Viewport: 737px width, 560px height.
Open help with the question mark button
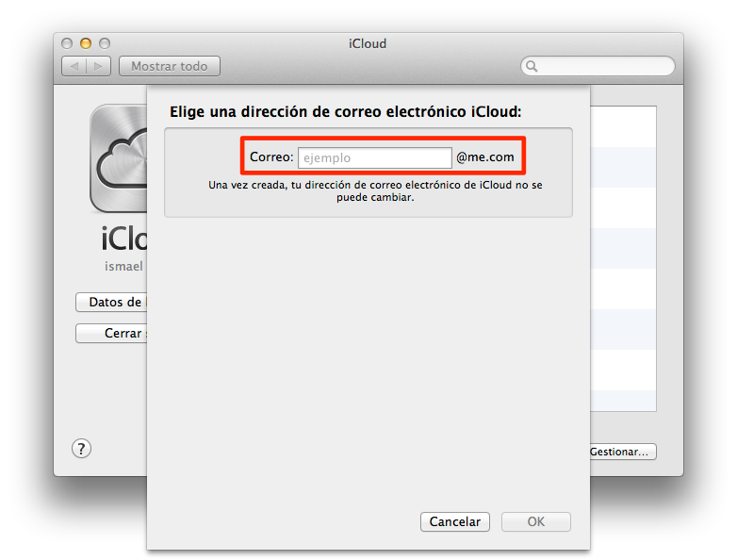81,449
